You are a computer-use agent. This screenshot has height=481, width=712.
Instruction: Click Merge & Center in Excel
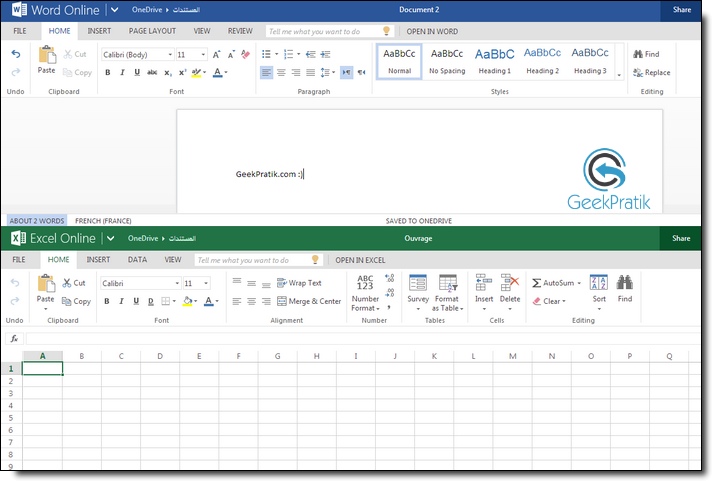[309, 301]
